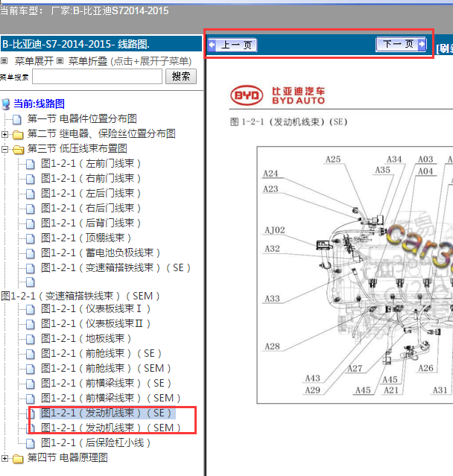Screen dimensions: 453x476
Task: Click page icon of 仪表板线束Ⅱ item
Action: [x=31, y=325]
